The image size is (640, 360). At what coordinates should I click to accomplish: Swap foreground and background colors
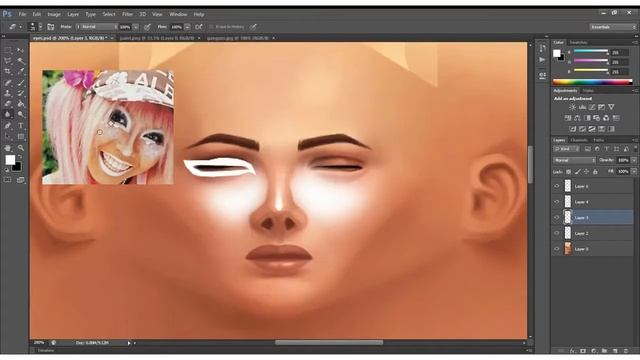(20, 157)
